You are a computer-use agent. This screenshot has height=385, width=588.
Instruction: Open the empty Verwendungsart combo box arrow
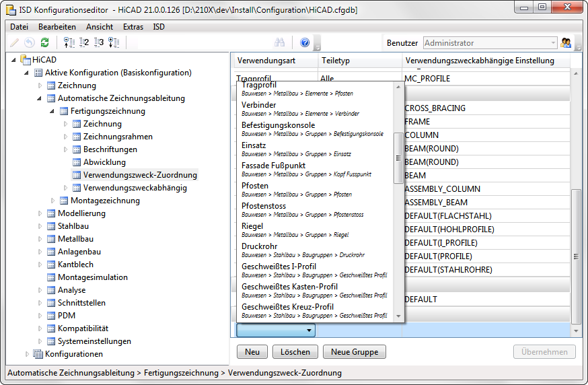tap(309, 330)
